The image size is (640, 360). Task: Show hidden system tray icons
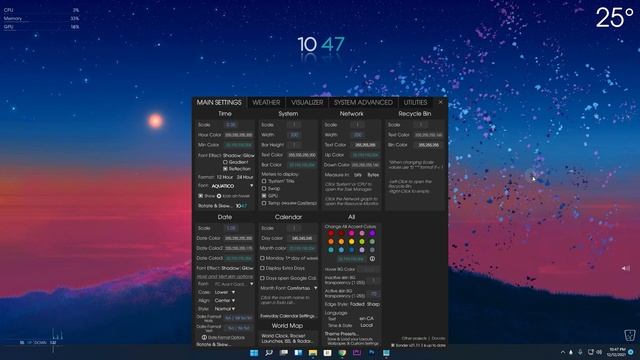coord(563,352)
